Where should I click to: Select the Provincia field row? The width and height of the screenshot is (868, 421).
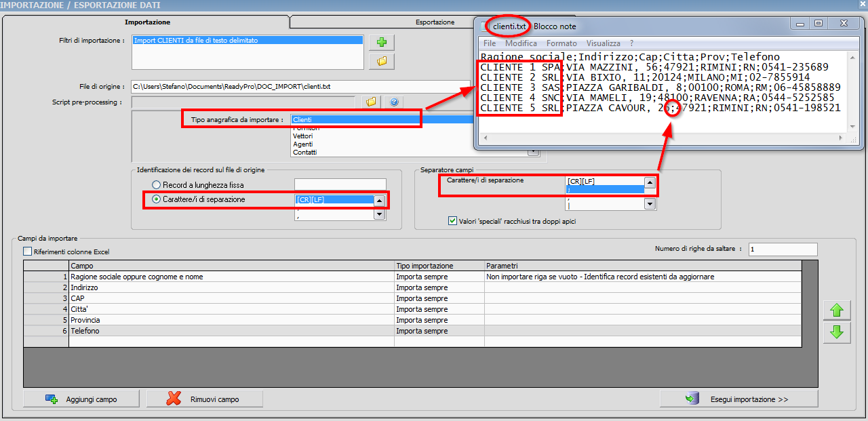(412, 320)
